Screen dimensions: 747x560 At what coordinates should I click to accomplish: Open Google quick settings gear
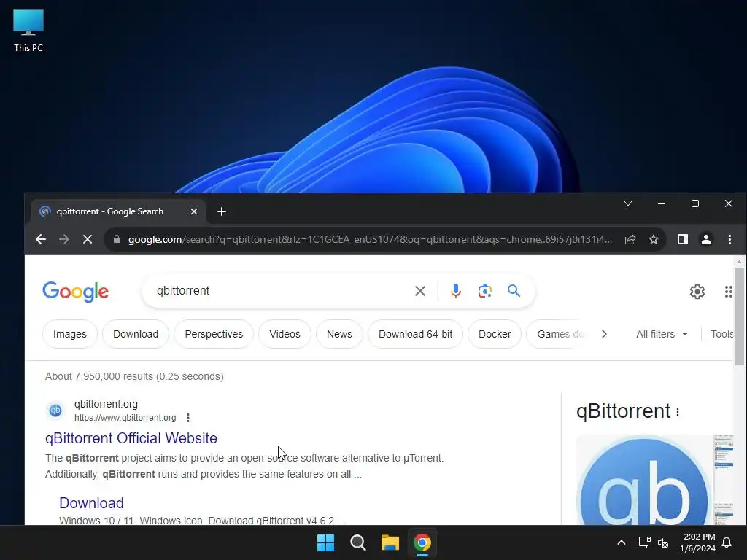click(x=697, y=292)
